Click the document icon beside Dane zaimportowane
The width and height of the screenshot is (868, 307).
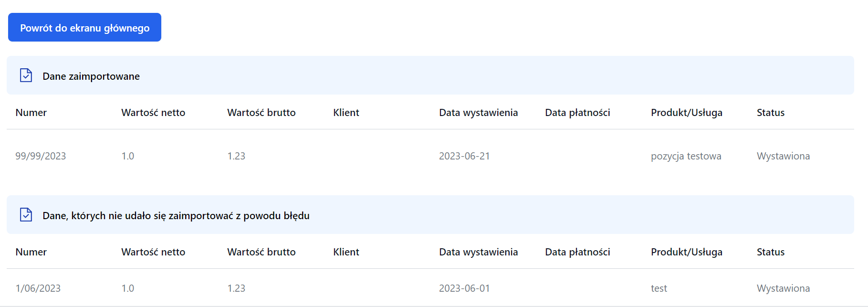click(26, 75)
